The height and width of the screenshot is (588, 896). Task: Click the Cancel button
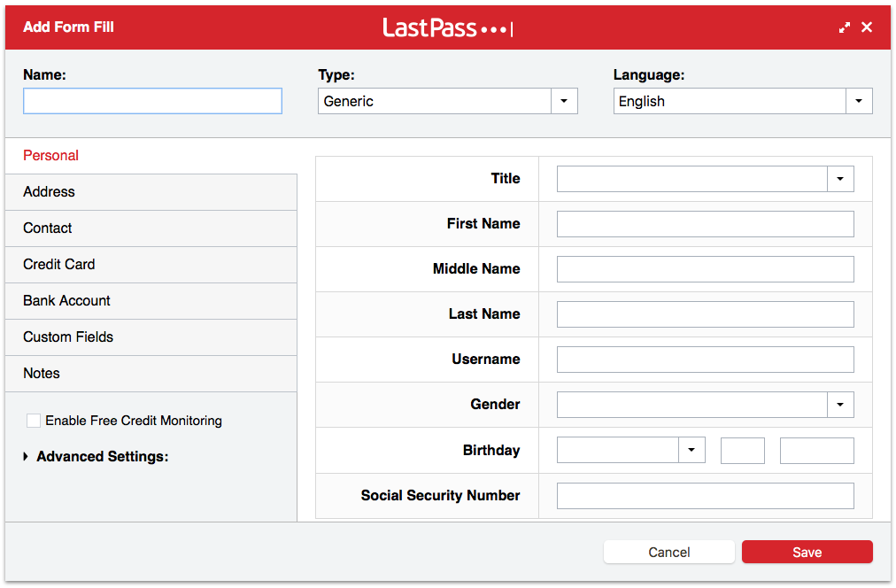(x=668, y=552)
